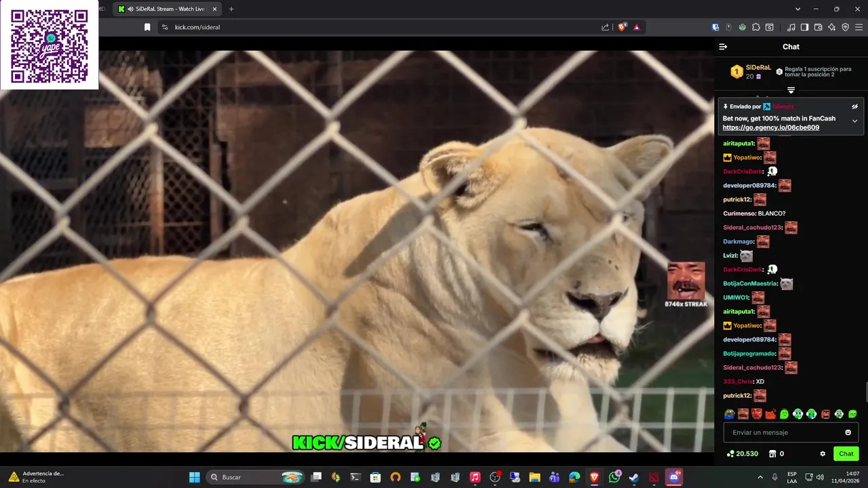Switch to the SiDeRaL Stream browser tab

[167, 9]
